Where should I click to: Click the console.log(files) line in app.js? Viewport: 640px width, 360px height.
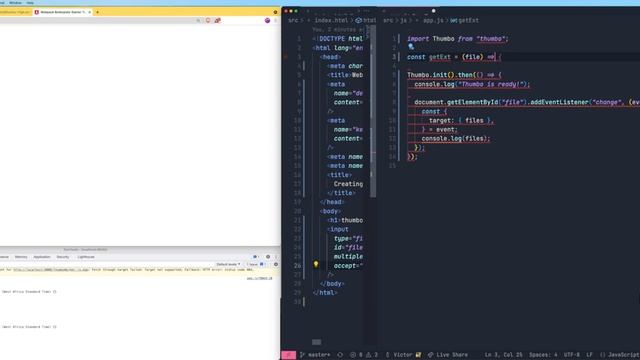pyautogui.click(x=456, y=139)
